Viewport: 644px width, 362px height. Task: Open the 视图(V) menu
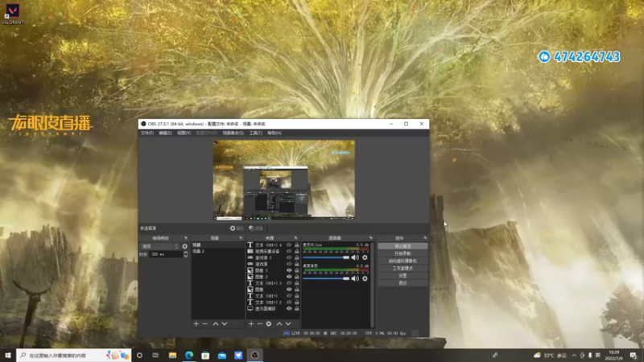click(184, 133)
